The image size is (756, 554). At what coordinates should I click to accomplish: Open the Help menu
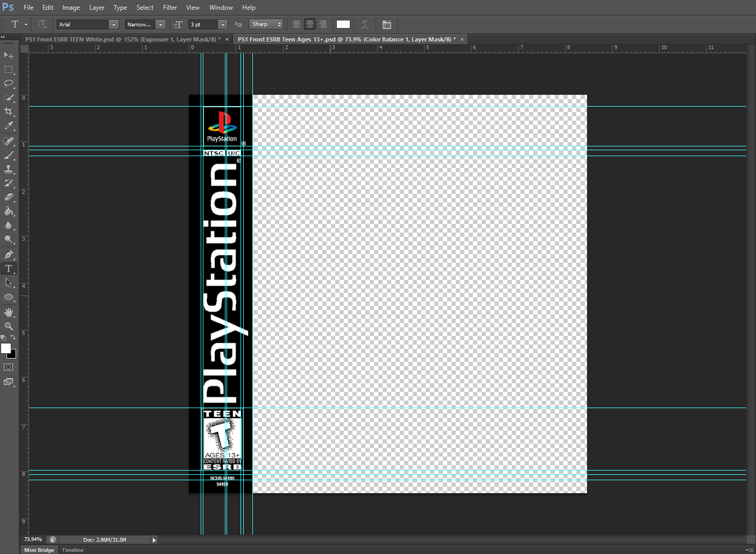[249, 8]
